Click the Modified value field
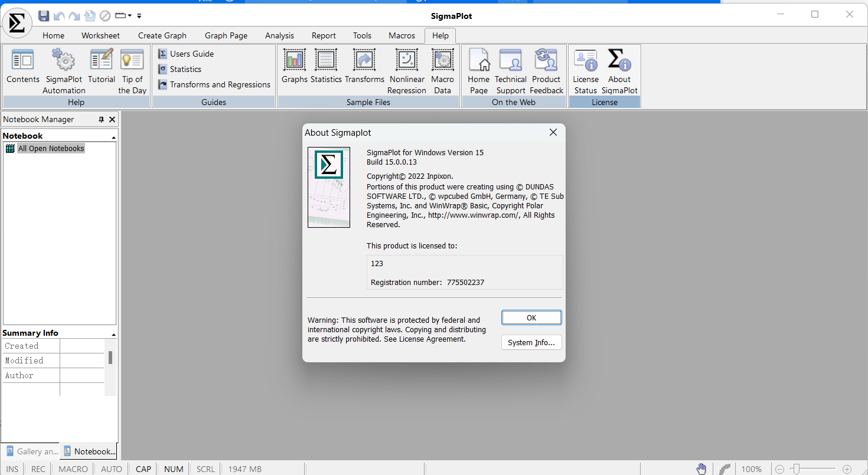The width and height of the screenshot is (868, 475). (82, 361)
